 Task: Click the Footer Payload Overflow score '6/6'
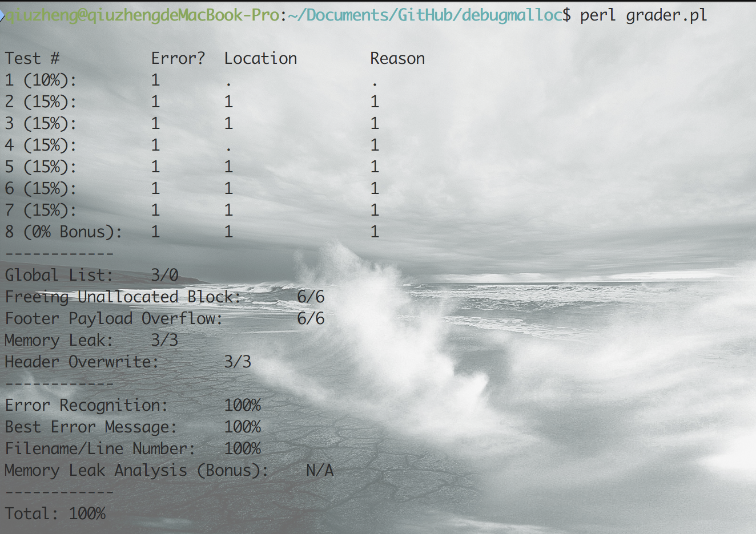click(x=311, y=318)
